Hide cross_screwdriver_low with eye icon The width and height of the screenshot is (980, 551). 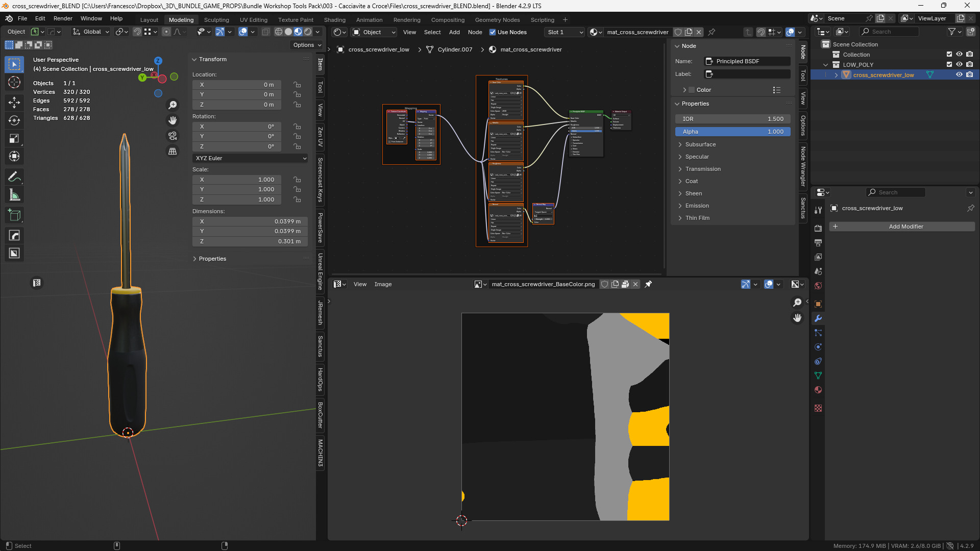(959, 75)
